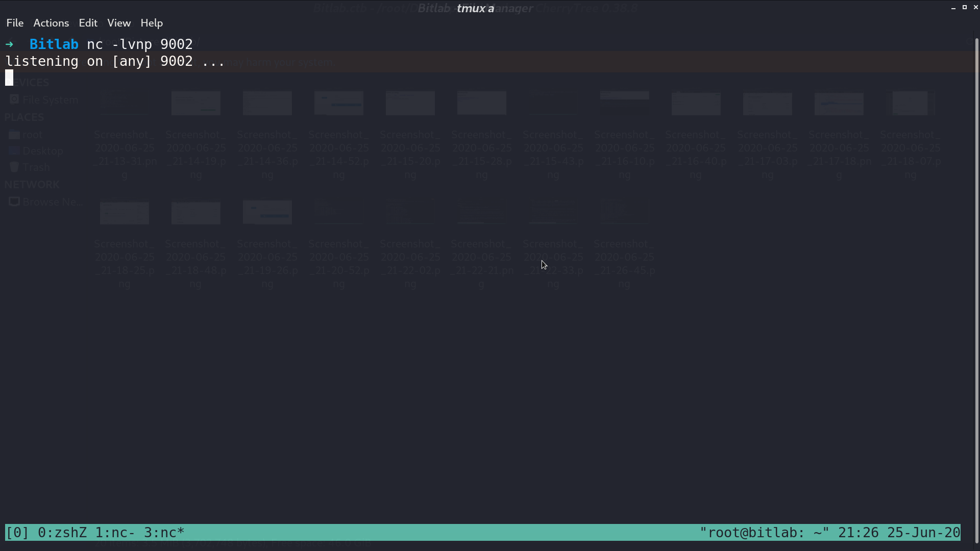
Task: Click the "listening on [any] 9002 ..." line
Action: [115, 61]
